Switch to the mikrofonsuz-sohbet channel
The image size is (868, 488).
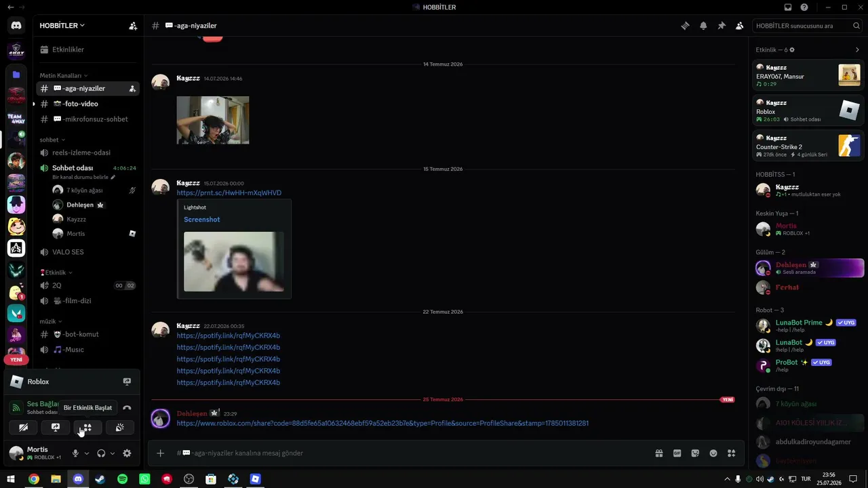click(x=87, y=119)
